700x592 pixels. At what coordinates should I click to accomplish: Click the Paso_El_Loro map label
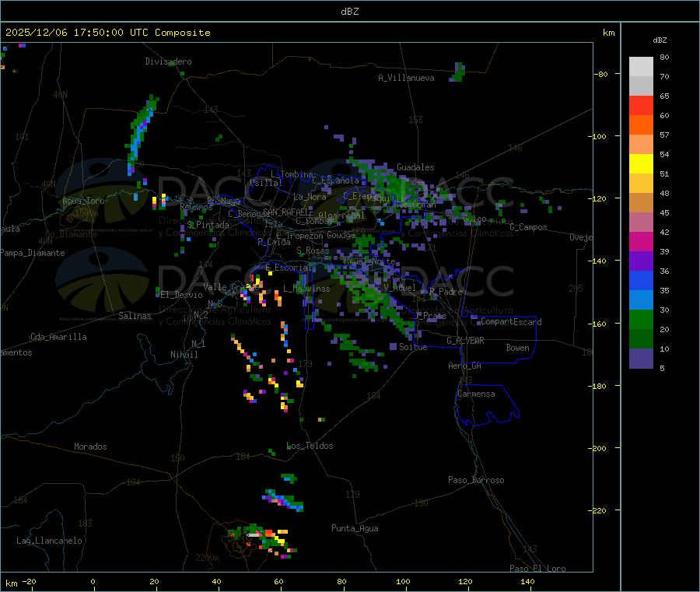[x=537, y=569]
